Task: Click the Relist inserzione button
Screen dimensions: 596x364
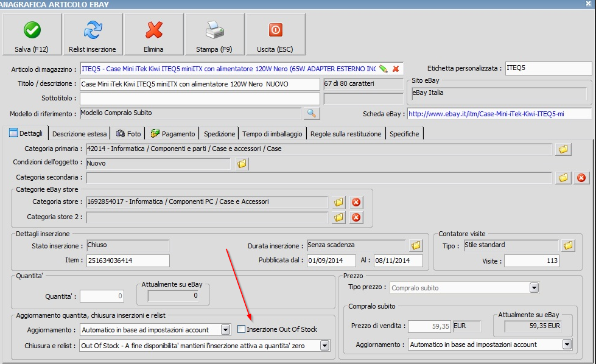Action: point(93,35)
